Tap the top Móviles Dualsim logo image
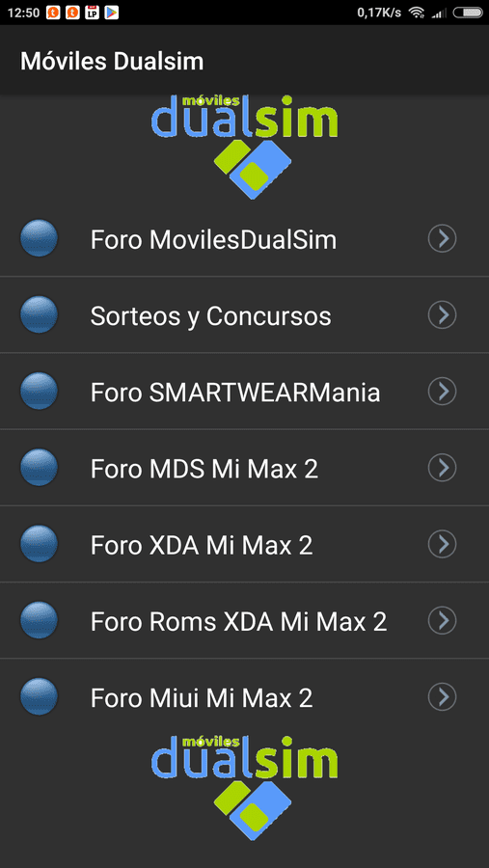This screenshot has width=489, height=868. (244, 148)
